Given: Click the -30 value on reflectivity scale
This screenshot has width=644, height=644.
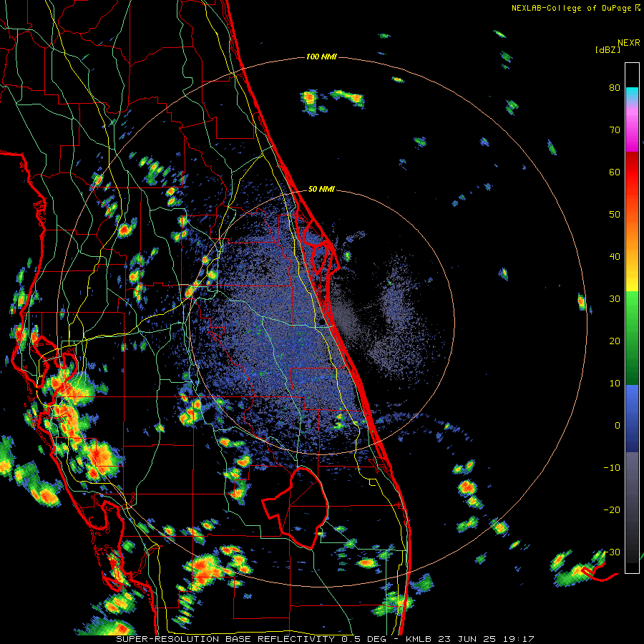Looking at the screenshot, I should (612, 552).
